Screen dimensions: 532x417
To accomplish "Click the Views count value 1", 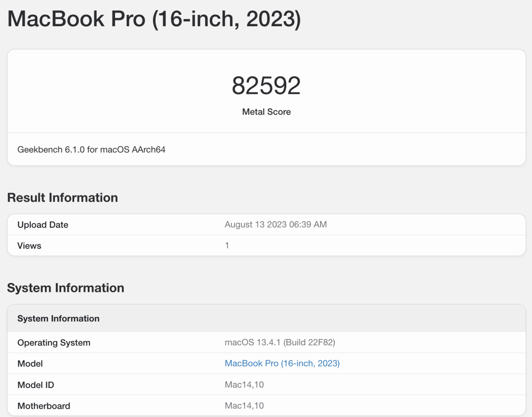I will click(x=227, y=245).
